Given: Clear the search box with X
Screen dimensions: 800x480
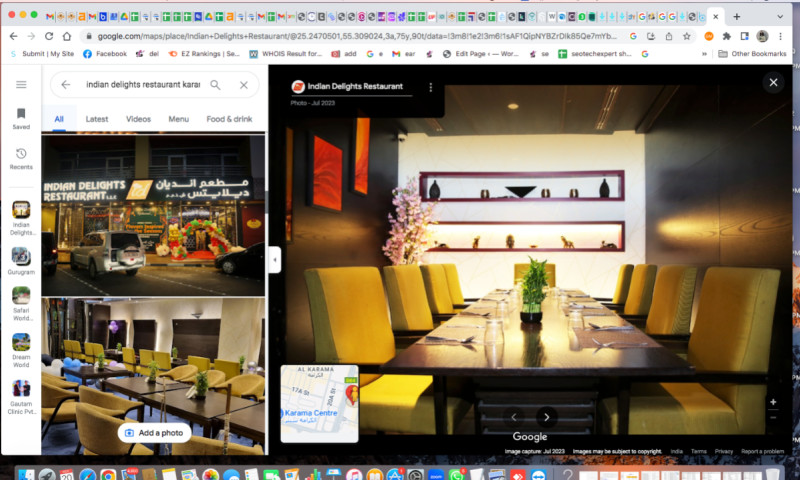Looking at the screenshot, I should point(243,85).
